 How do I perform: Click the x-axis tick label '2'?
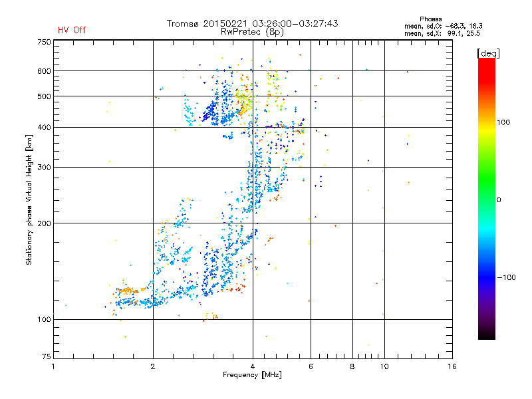153,366
